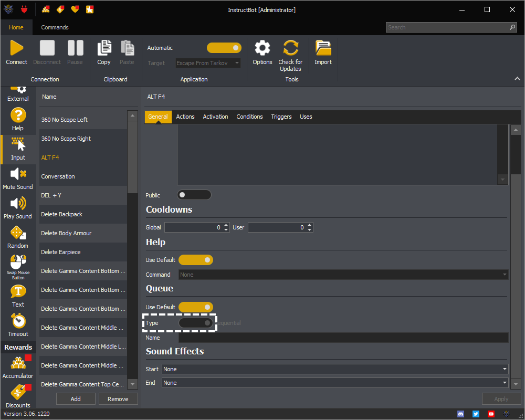Click command list scroll down arrow
525x420 pixels.
(133, 384)
